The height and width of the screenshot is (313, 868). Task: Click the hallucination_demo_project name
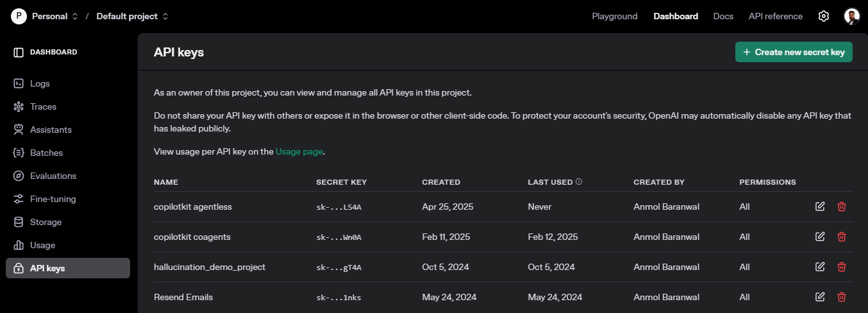click(210, 267)
